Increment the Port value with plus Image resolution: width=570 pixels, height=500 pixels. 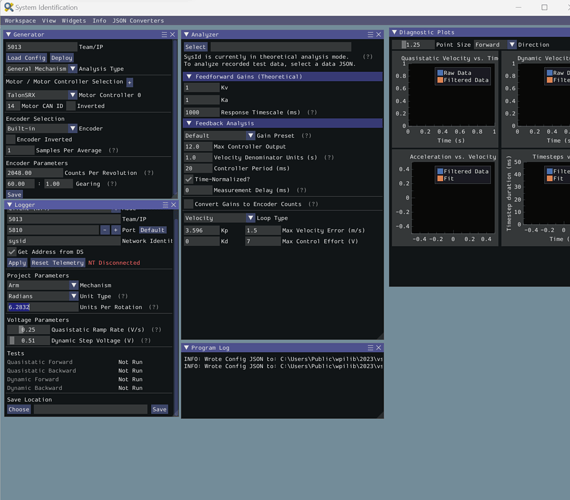[x=116, y=230]
